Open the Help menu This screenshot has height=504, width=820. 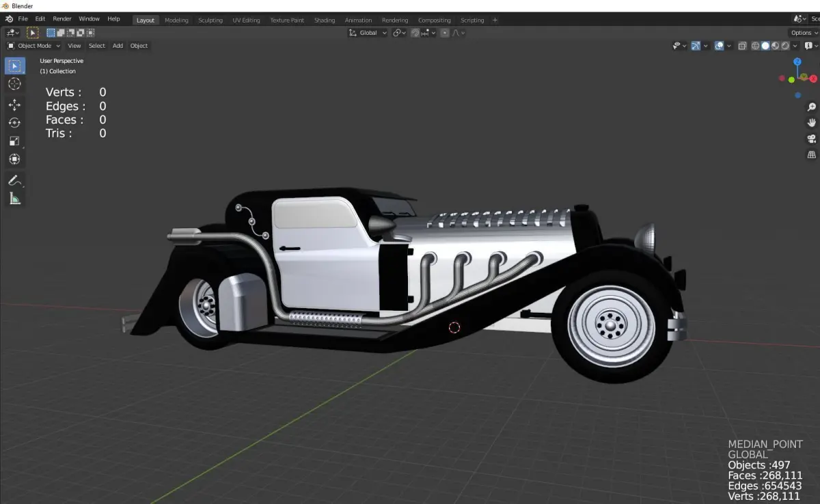coord(113,19)
